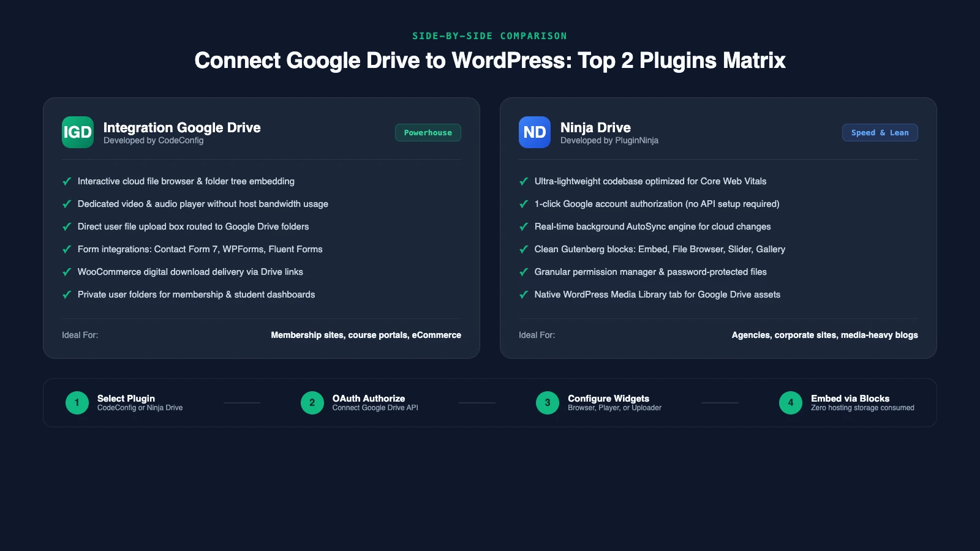Click 'Real-time background AutoSync engine' text
Screen dimensions: 980x551
[x=652, y=227]
